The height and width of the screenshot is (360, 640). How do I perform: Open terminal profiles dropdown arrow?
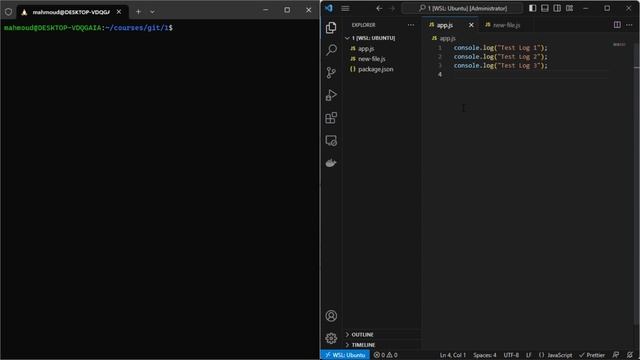tap(152, 12)
